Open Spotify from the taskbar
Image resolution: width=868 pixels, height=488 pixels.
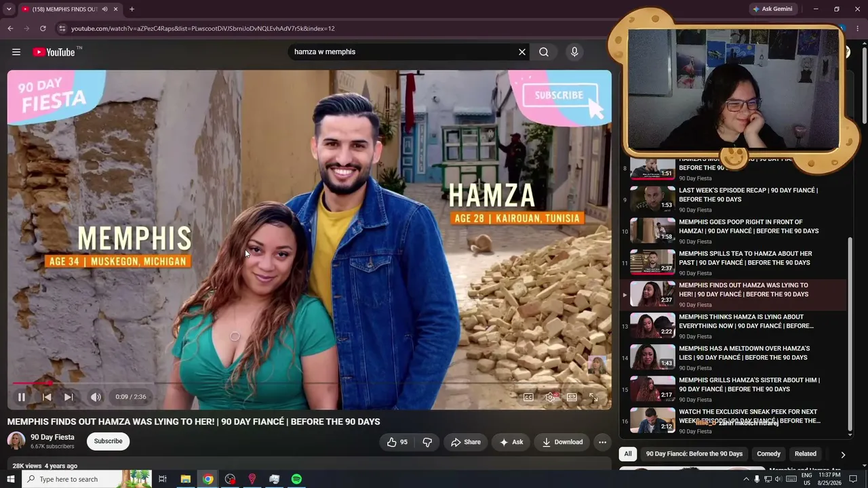tap(296, 479)
